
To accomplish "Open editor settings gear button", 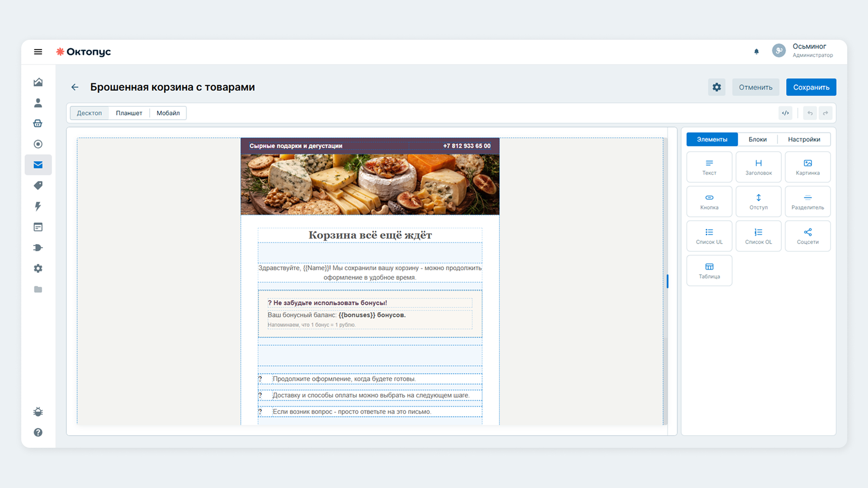I will tap(717, 87).
